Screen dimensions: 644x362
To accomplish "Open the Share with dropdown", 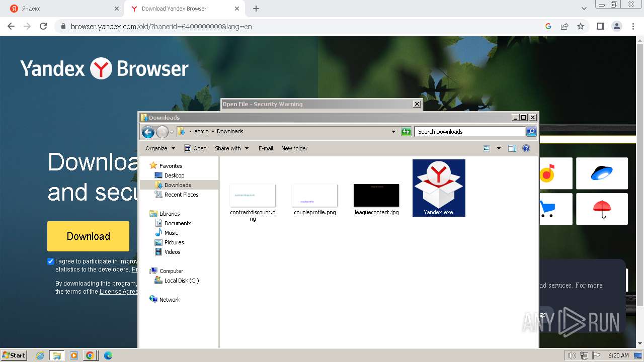I will [231, 148].
